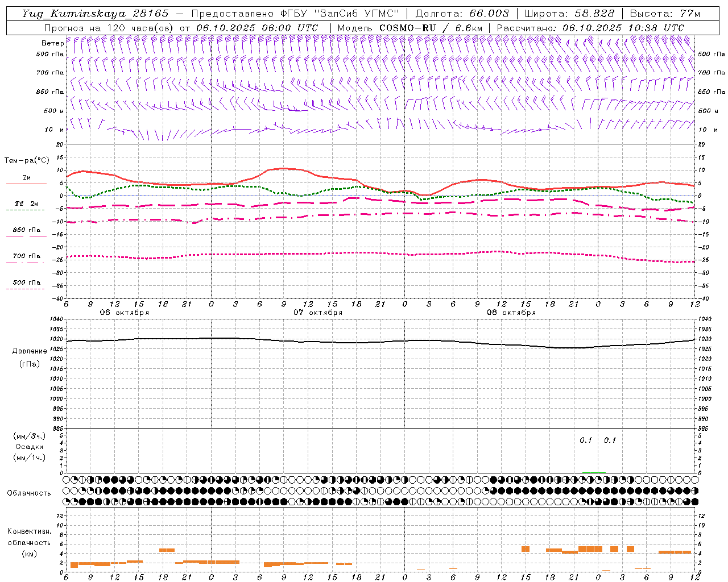The image size is (728, 582).
Task: Click the 06 октября date label
Action: click(125, 312)
